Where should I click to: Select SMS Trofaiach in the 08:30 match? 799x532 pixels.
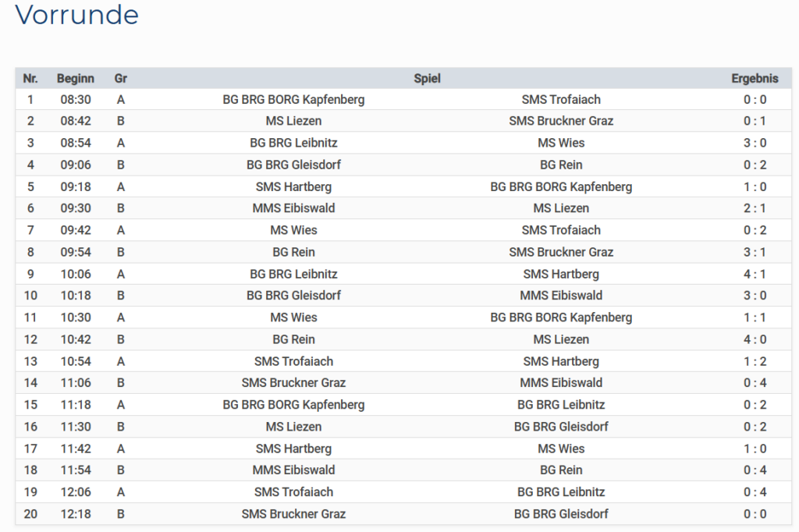[x=561, y=99]
